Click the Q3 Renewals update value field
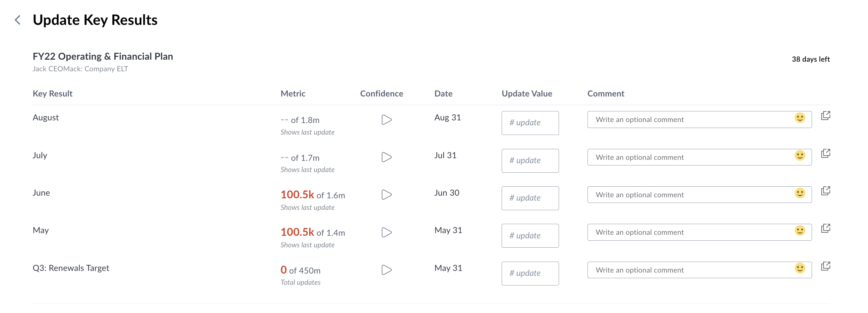The width and height of the screenshot is (868, 313). 530,274
